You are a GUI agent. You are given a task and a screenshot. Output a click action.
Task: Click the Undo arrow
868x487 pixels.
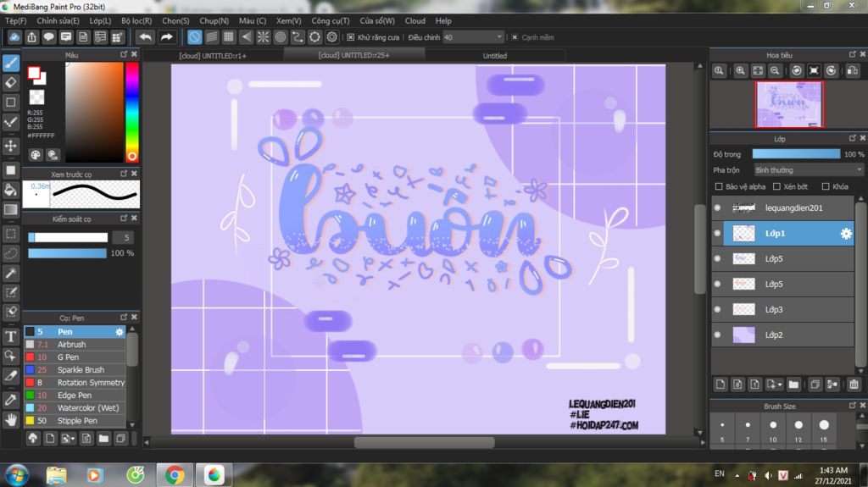tap(146, 37)
